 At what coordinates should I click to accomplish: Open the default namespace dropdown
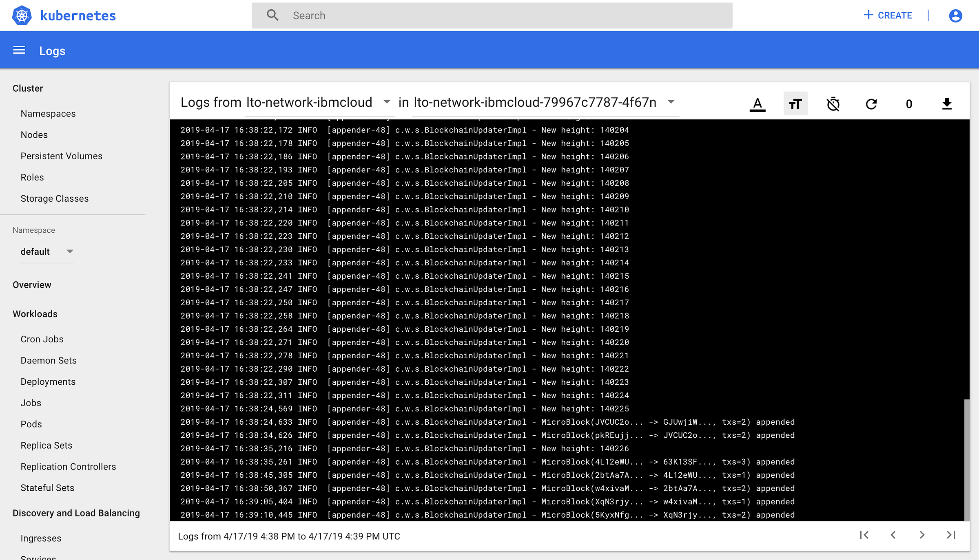(x=47, y=251)
